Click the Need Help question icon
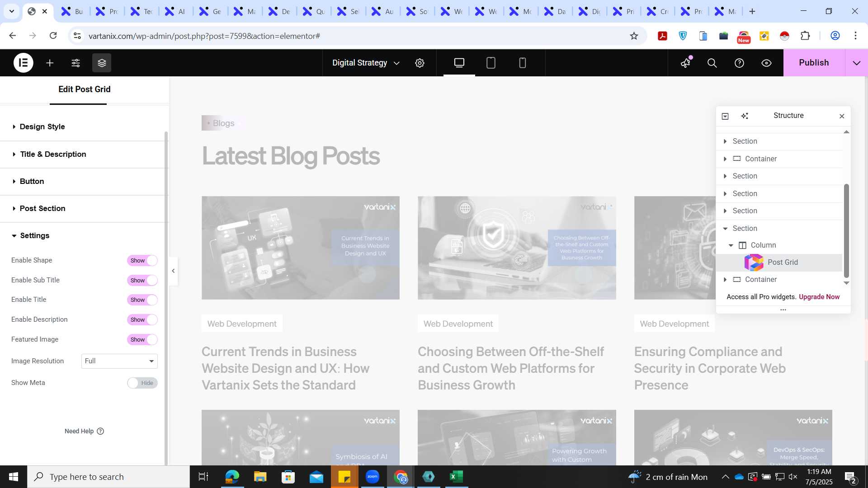The height and width of the screenshot is (488, 868). tap(100, 431)
